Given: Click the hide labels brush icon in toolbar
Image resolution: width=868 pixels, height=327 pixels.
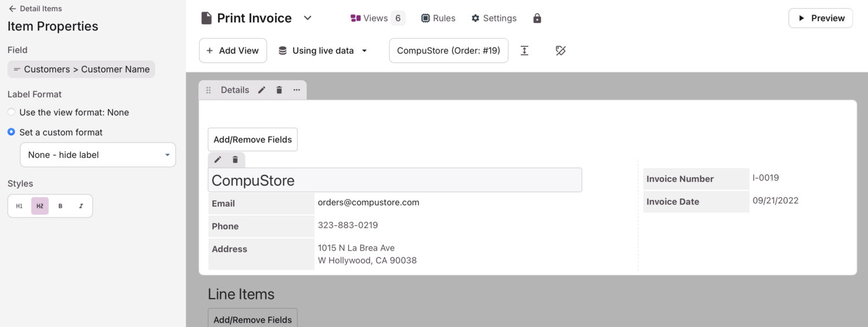Looking at the screenshot, I should pos(560,50).
